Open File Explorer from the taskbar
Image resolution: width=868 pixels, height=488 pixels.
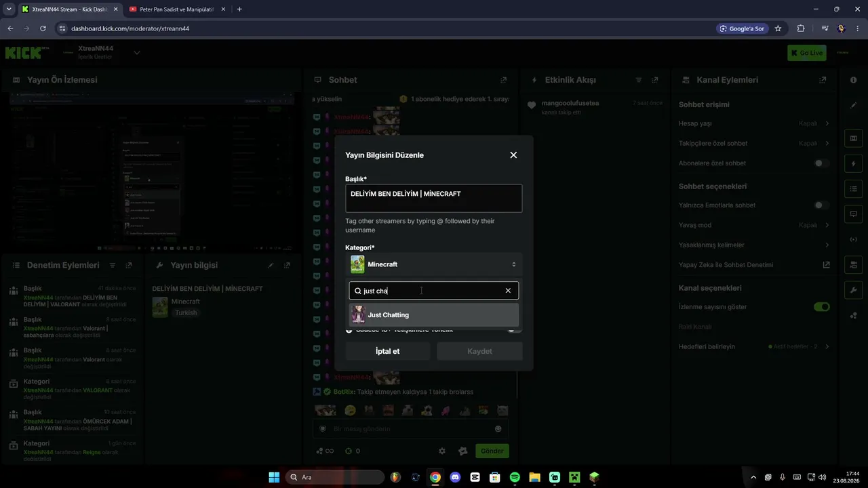(534, 477)
